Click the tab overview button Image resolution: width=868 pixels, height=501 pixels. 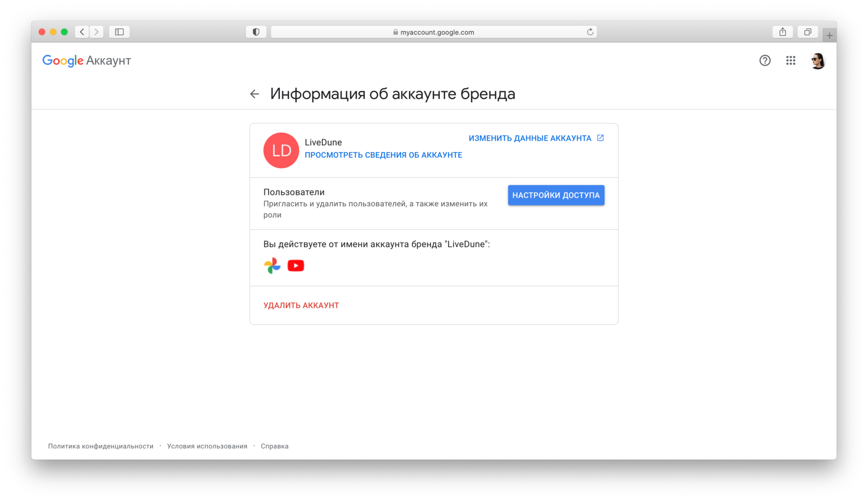pos(808,32)
